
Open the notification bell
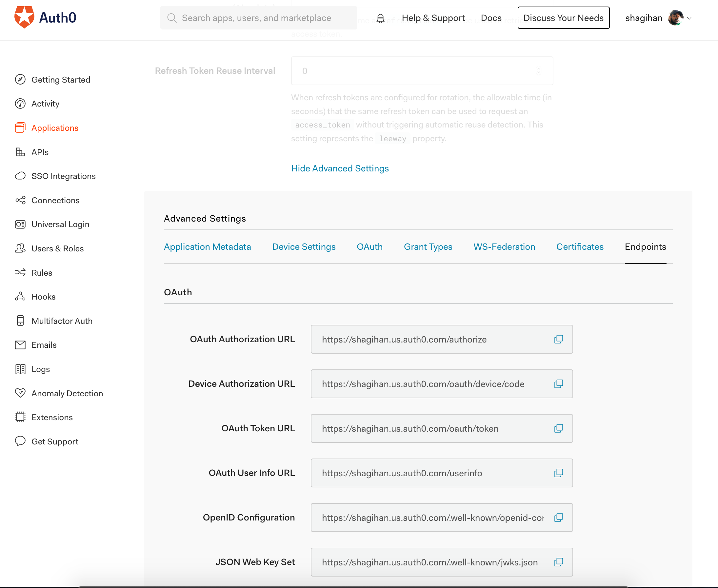(380, 18)
